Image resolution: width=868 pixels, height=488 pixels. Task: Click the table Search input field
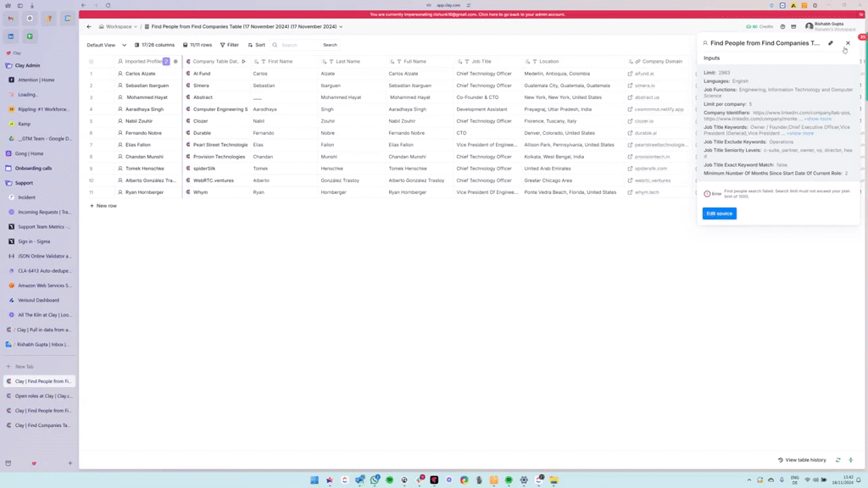coord(299,45)
